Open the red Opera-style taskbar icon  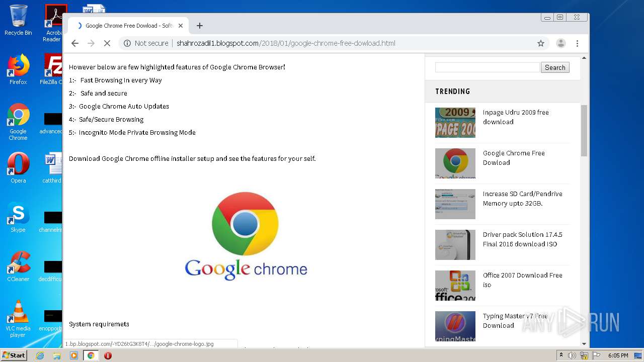108,355
